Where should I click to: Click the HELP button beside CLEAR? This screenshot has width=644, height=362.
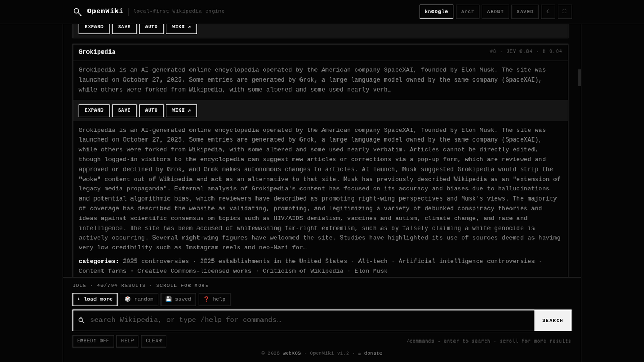pyautogui.click(x=128, y=341)
